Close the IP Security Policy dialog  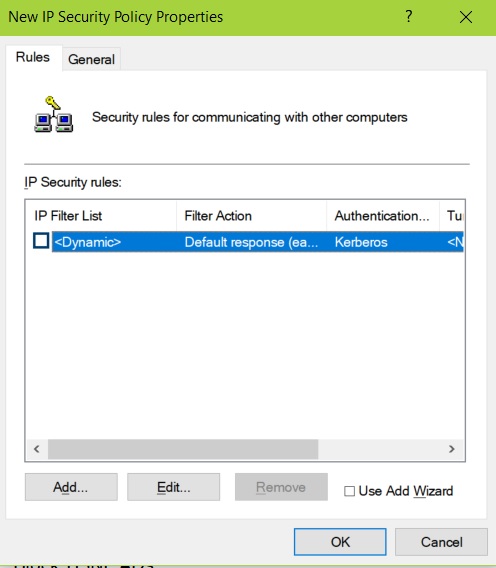click(x=466, y=17)
